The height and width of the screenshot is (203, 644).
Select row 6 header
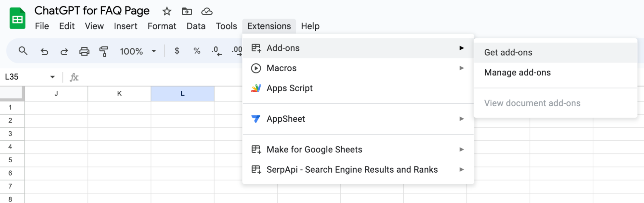pyautogui.click(x=12, y=173)
